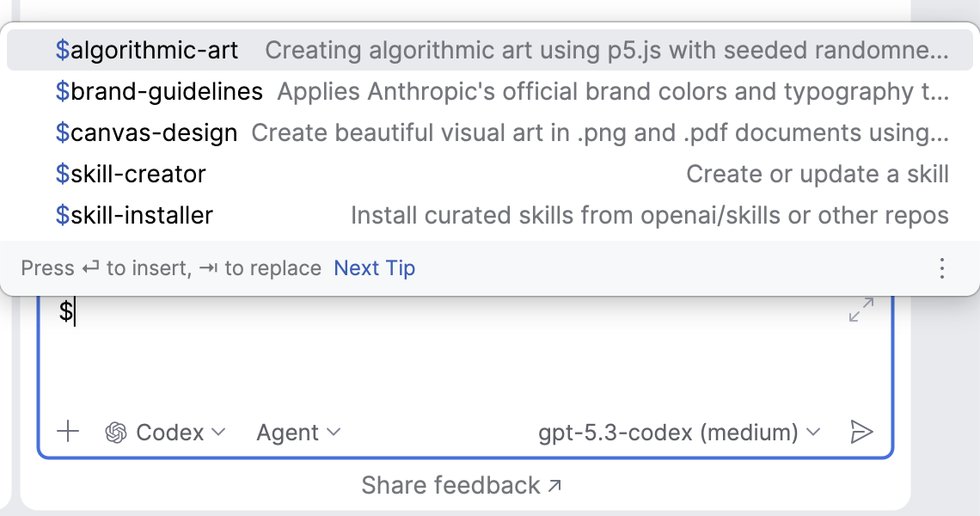The height and width of the screenshot is (516, 980).
Task: Click the chevron next to Codex
Action: coord(218,432)
